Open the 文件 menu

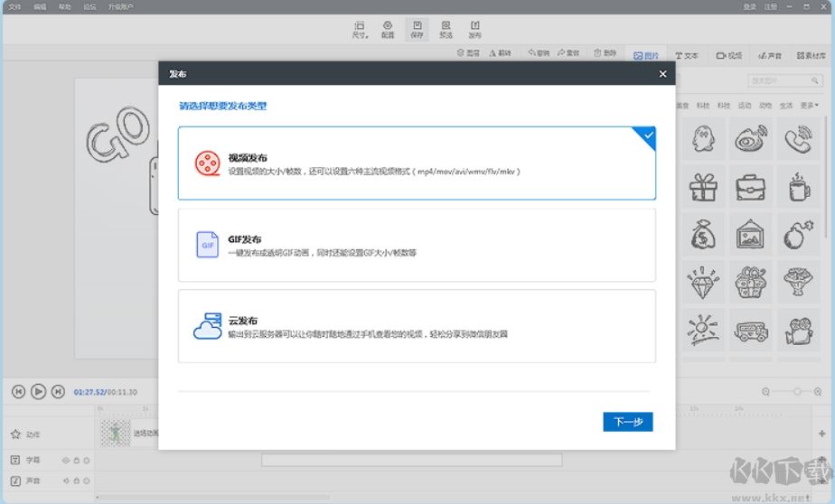click(x=14, y=7)
